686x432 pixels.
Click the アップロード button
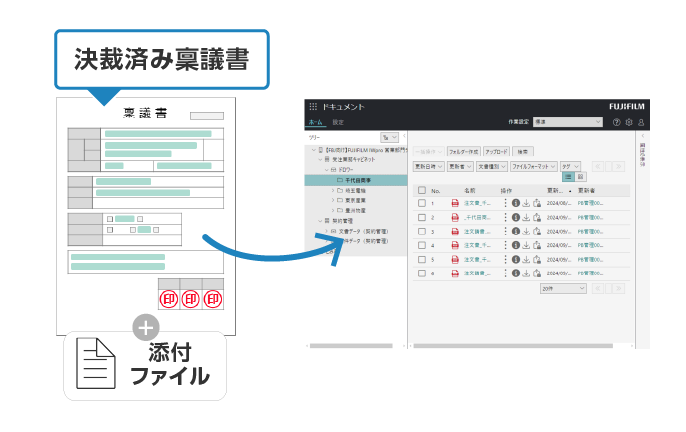[496, 151]
